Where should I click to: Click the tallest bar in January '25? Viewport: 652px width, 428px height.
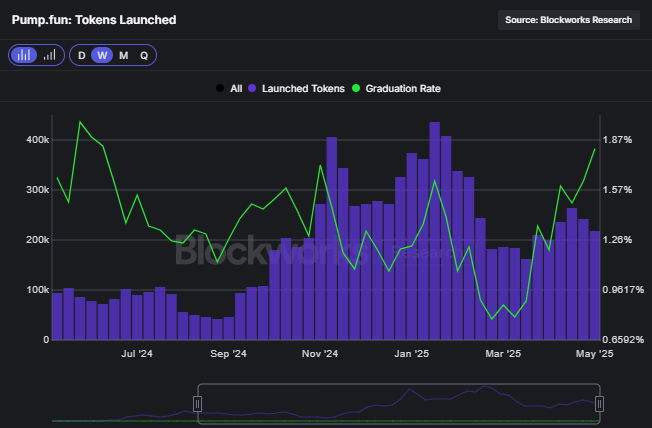point(434,230)
